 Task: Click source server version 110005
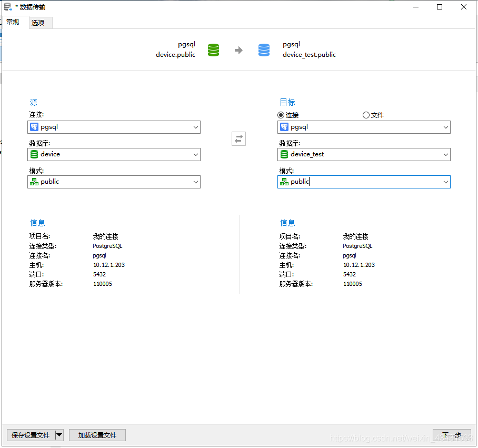click(103, 284)
